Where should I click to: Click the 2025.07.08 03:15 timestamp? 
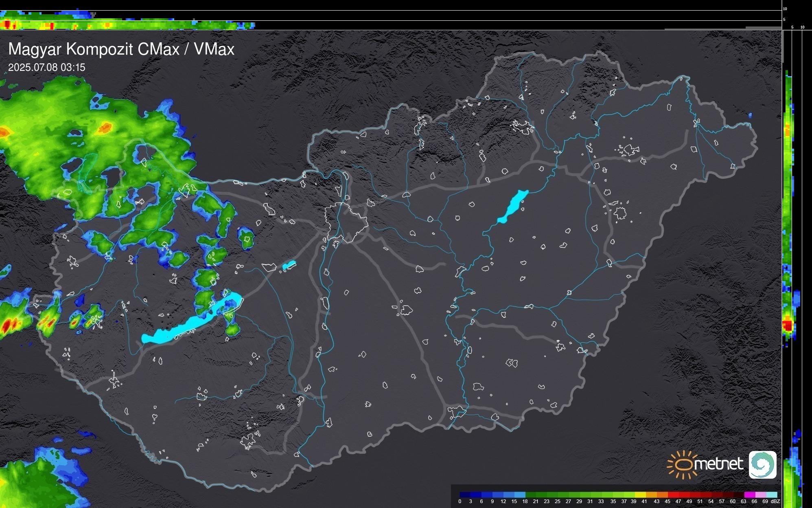pos(47,67)
